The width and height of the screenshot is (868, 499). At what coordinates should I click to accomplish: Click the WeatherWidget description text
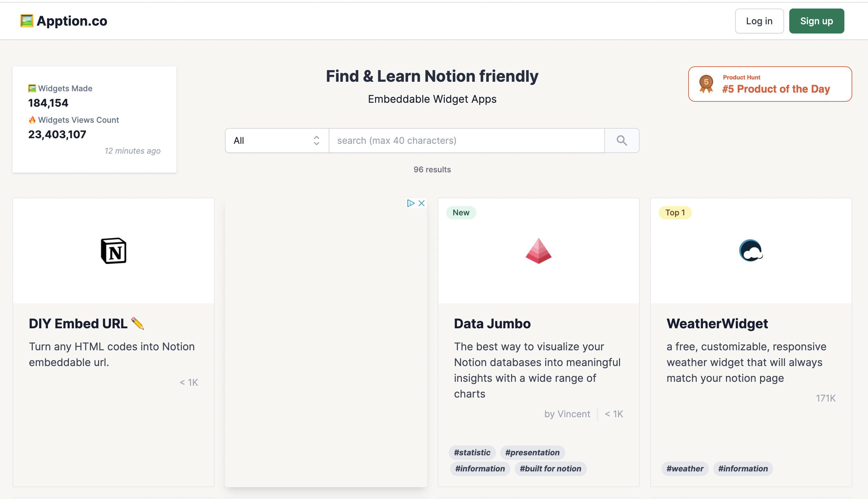tap(746, 362)
